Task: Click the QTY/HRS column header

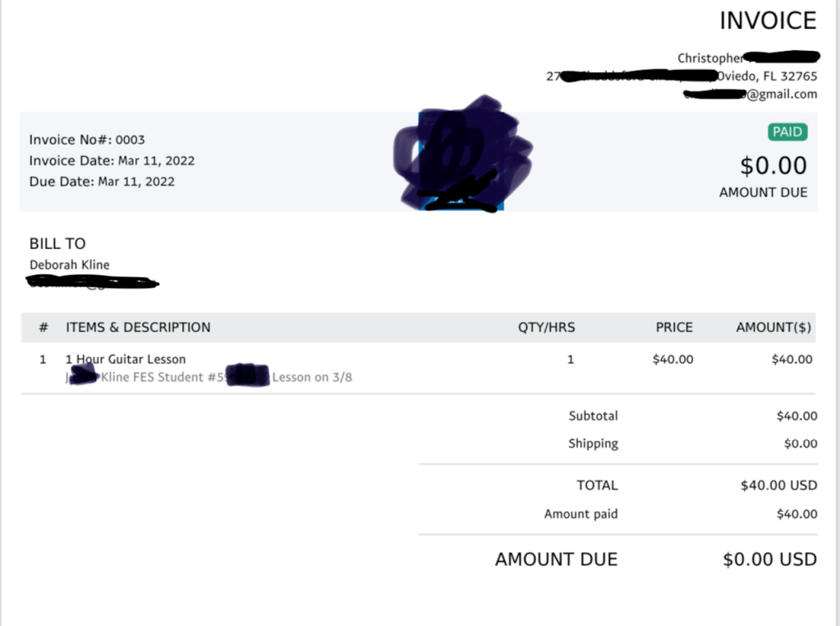Action: pos(546,327)
